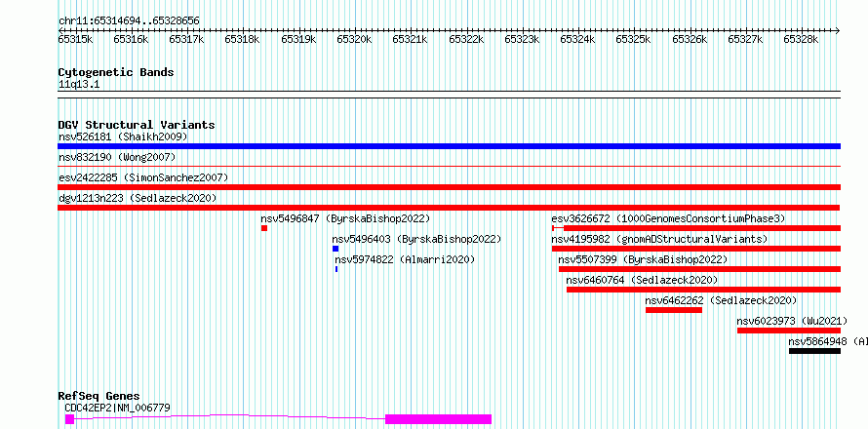
Task: Open esv3626672 (1000GenomesConsortiumPhase3) label
Action: [x=668, y=218]
